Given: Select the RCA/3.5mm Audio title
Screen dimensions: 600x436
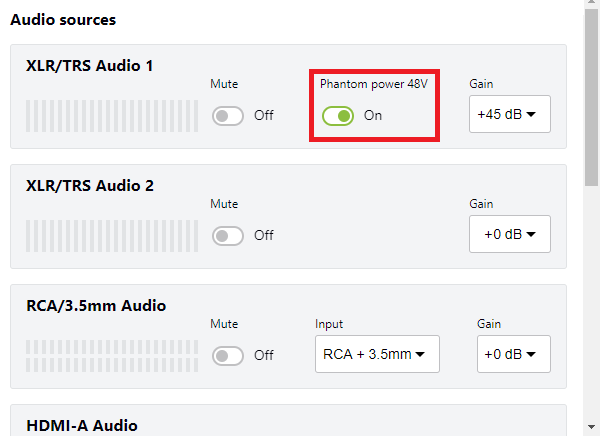Looking at the screenshot, I should [96, 306].
